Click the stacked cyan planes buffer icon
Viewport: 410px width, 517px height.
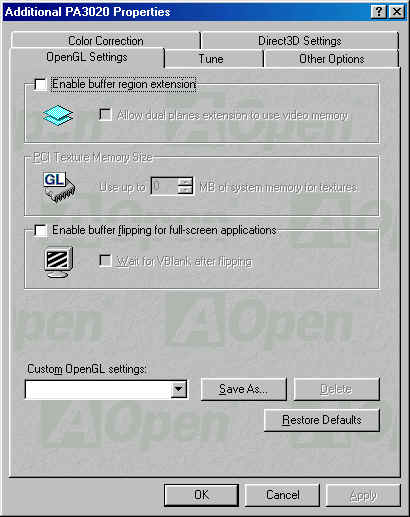[58, 115]
